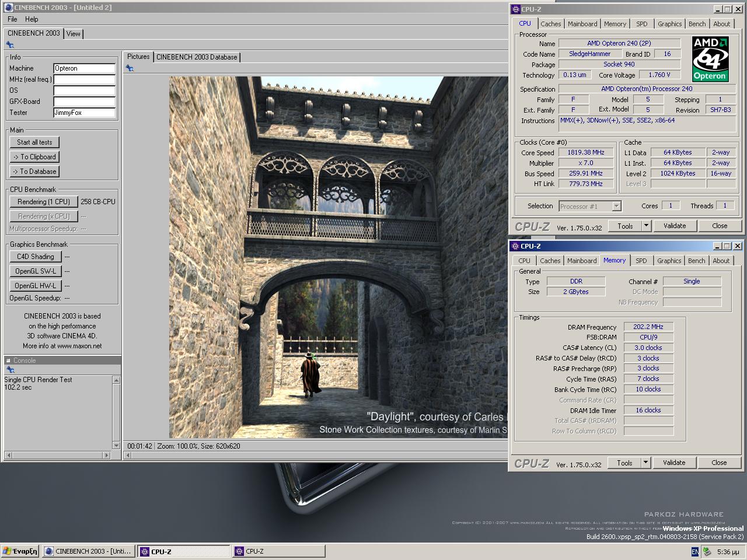
Task: Click the EN language indicator in tray
Action: 695,552
